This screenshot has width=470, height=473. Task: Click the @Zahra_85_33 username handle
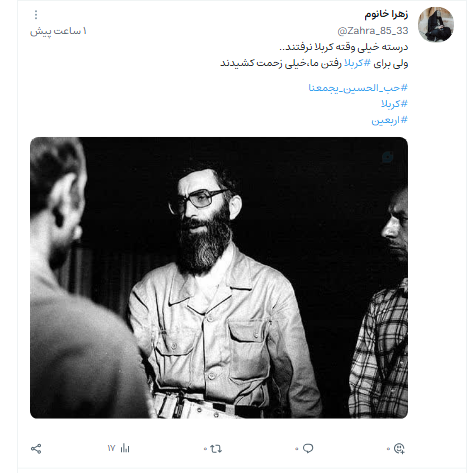click(373, 31)
